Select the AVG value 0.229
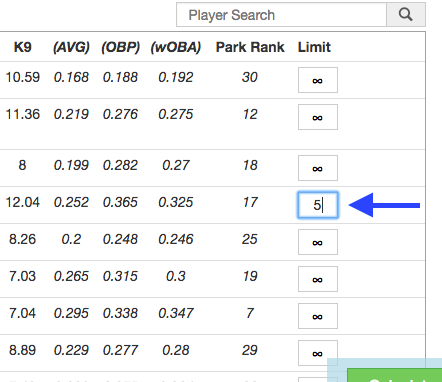Screen dimensions: 442x382 71,350
